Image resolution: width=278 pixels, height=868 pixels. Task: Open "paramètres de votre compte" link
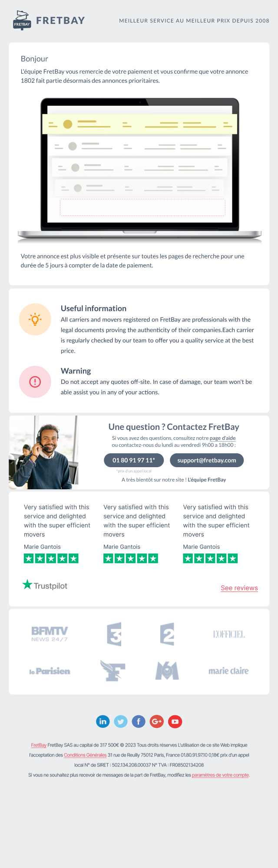coord(220,775)
